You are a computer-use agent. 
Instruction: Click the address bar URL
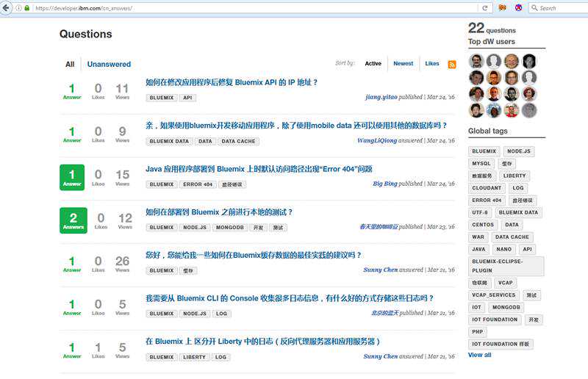coord(84,8)
